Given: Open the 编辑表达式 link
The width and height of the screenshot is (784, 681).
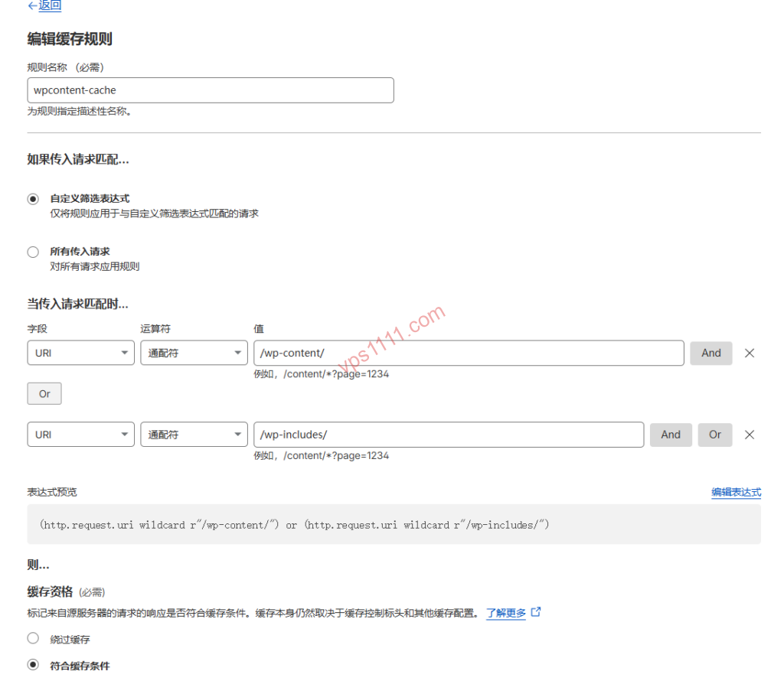Looking at the screenshot, I should point(736,492).
